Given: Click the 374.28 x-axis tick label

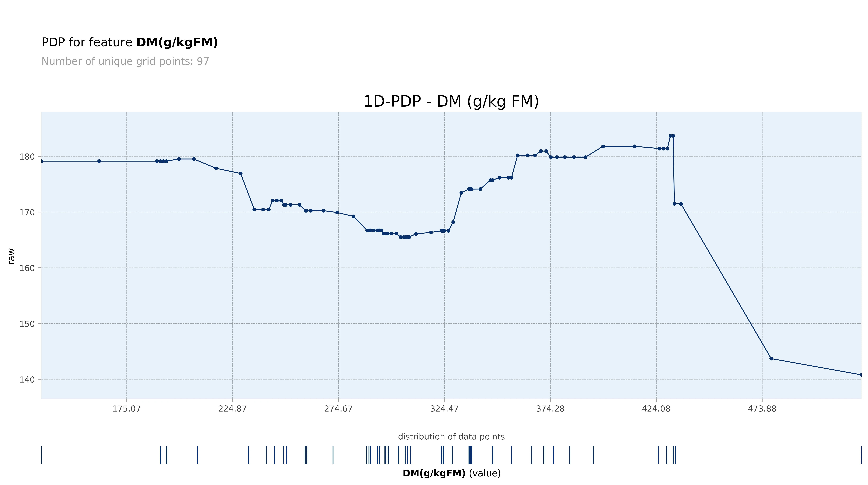Looking at the screenshot, I should [x=550, y=409].
